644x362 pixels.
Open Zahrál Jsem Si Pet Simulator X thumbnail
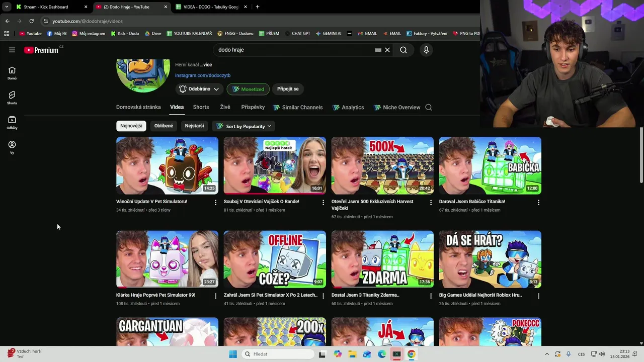tap(275, 259)
